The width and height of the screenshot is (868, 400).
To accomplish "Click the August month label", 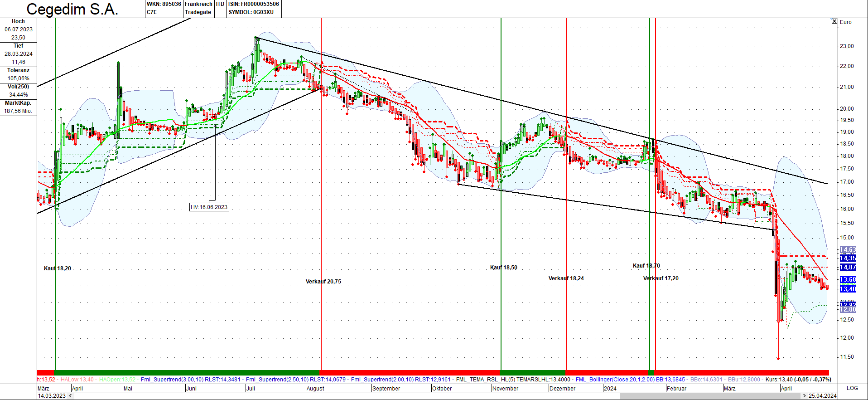I will (x=315, y=389).
